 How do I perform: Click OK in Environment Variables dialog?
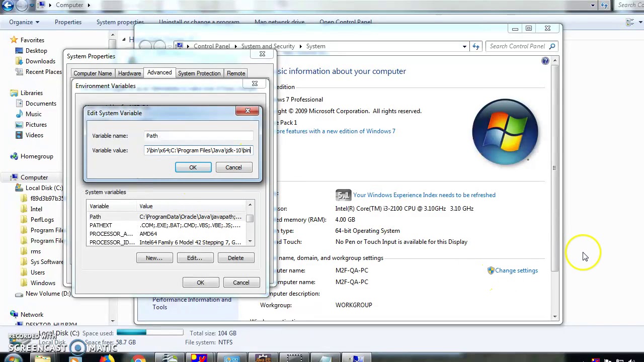(200, 283)
